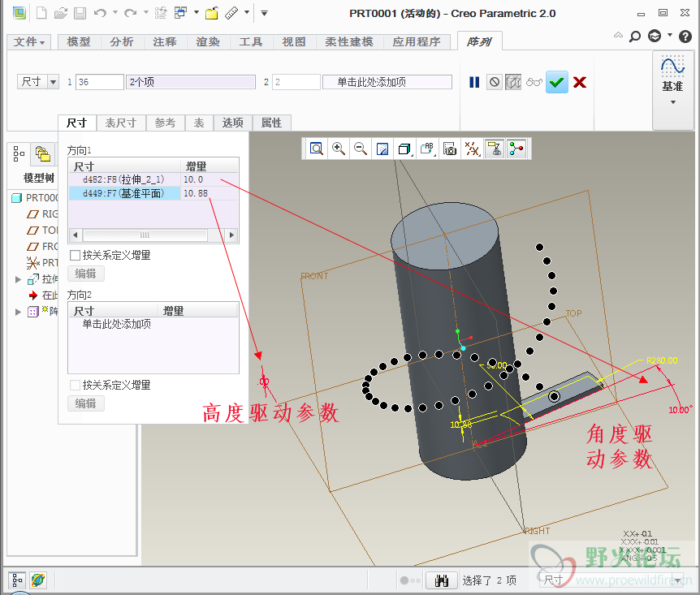Click the Redo arrow icon
The image size is (700, 595).
pyautogui.click(x=131, y=13)
